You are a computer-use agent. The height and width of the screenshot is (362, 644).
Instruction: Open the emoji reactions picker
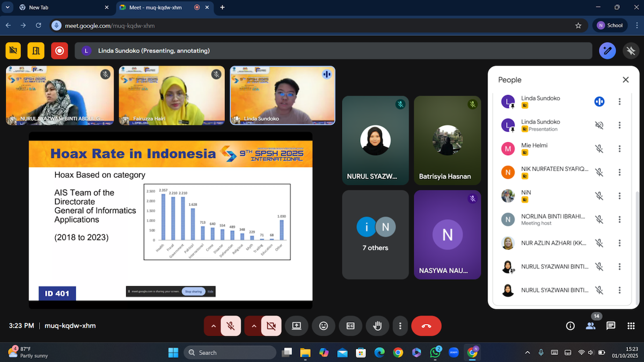(324, 325)
